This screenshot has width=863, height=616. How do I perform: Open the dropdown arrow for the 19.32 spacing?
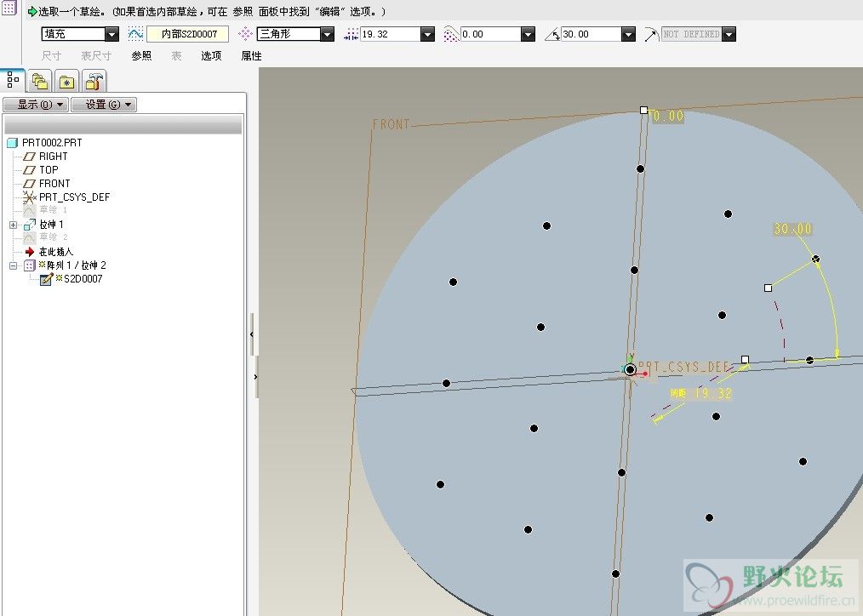[x=427, y=34]
